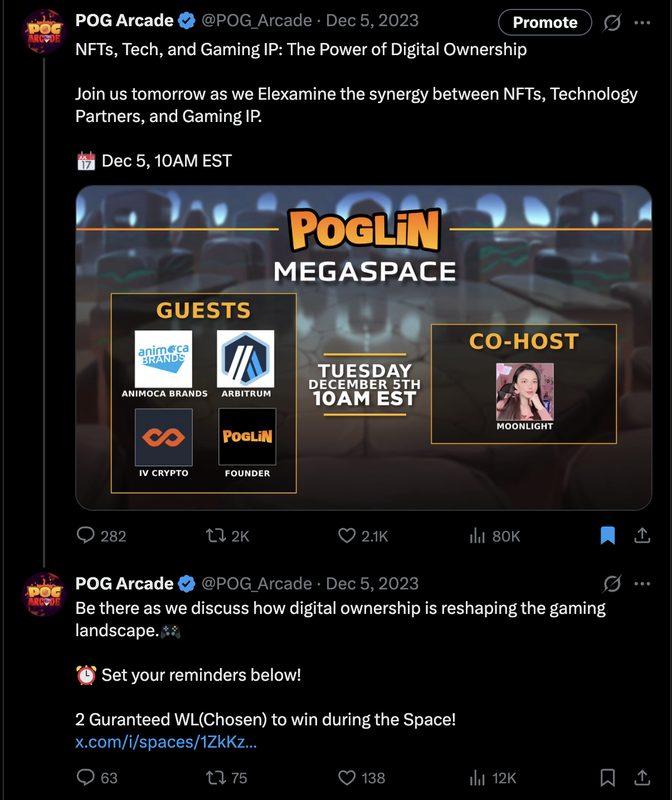Repost the tweet with 75 reposts
Viewport: 672px width, 800px height.
click(226, 778)
